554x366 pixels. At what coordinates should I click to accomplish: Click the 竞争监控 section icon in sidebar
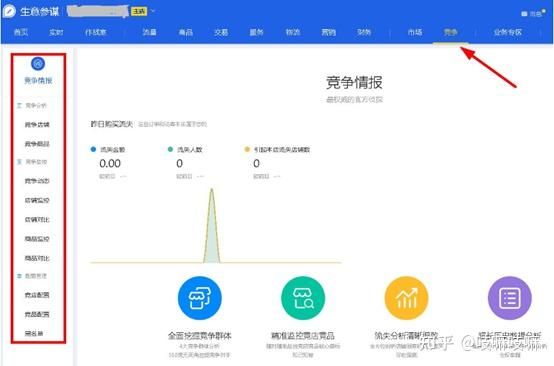19,162
